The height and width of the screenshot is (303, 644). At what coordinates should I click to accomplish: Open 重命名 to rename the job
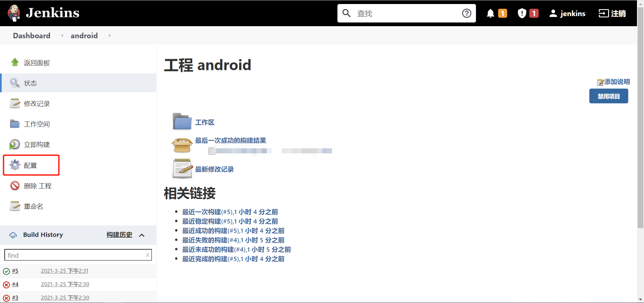tap(34, 206)
